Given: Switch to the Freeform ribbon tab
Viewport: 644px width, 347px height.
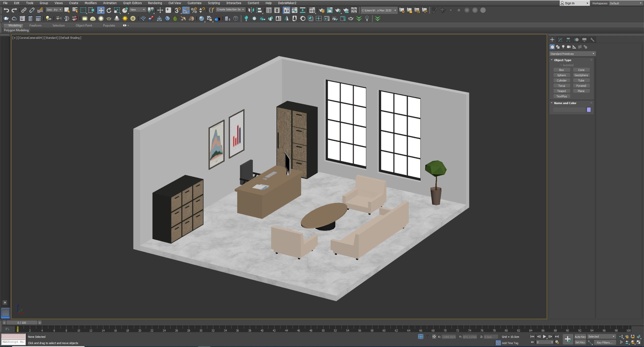Looking at the screenshot, I should pyautogui.click(x=35, y=25).
